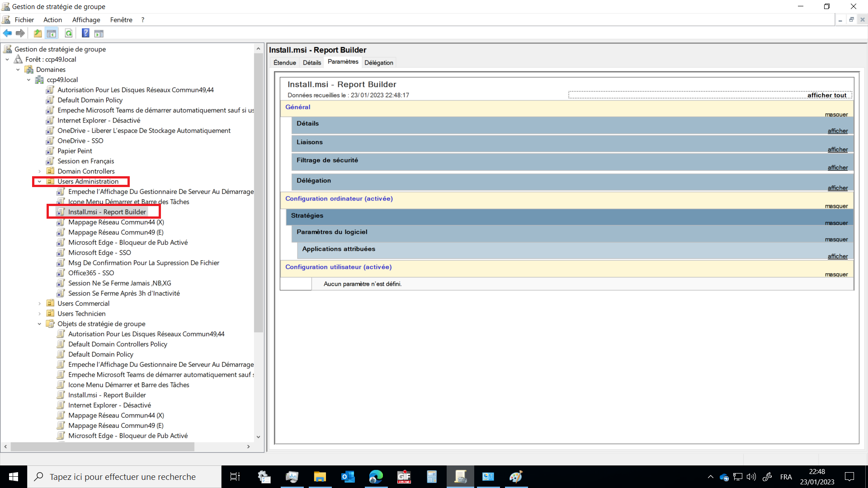868x488 pixels.
Task: Click the afficher tout link
Action: (x=826, y=95)
